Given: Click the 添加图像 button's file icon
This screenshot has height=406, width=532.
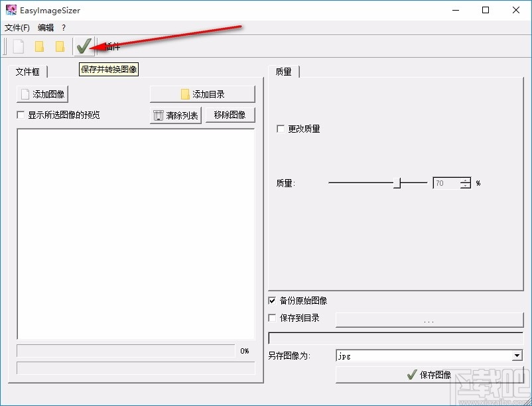Looking at the screenshot, I should pos(25,94).
